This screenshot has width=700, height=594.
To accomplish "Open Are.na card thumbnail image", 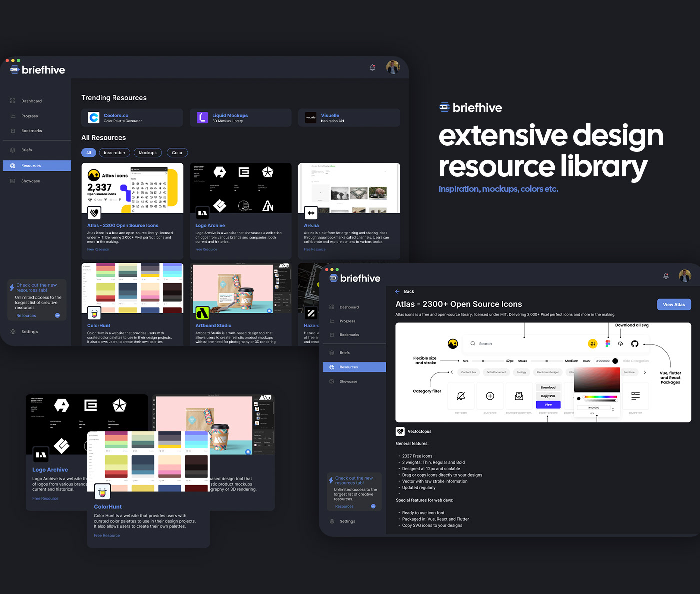I will coord(349,188).
